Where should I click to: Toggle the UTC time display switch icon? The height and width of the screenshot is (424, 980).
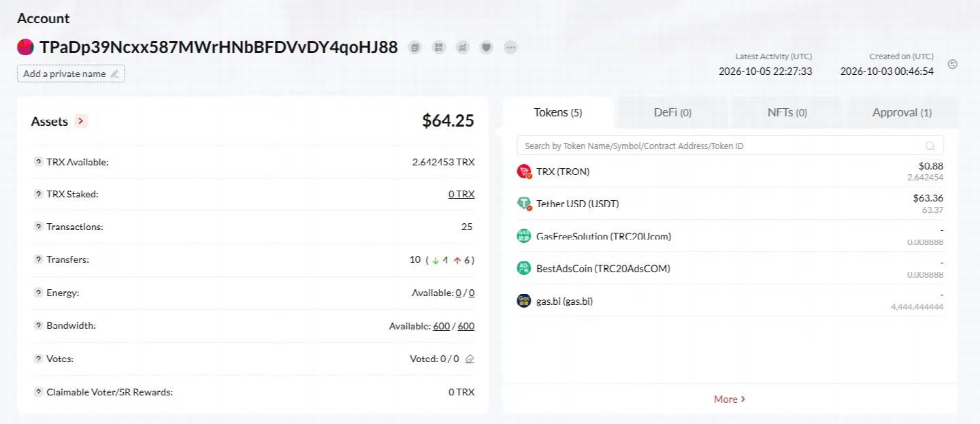point(953,64)
